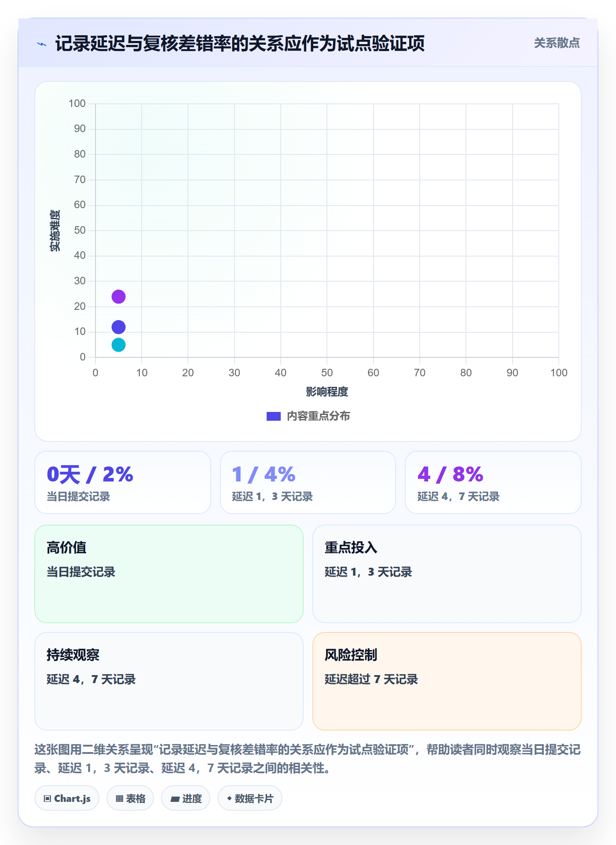The width and height of the screenshot is (616, 845).
Task: Open the 风险控制 quadrant card
Action: 447,681
